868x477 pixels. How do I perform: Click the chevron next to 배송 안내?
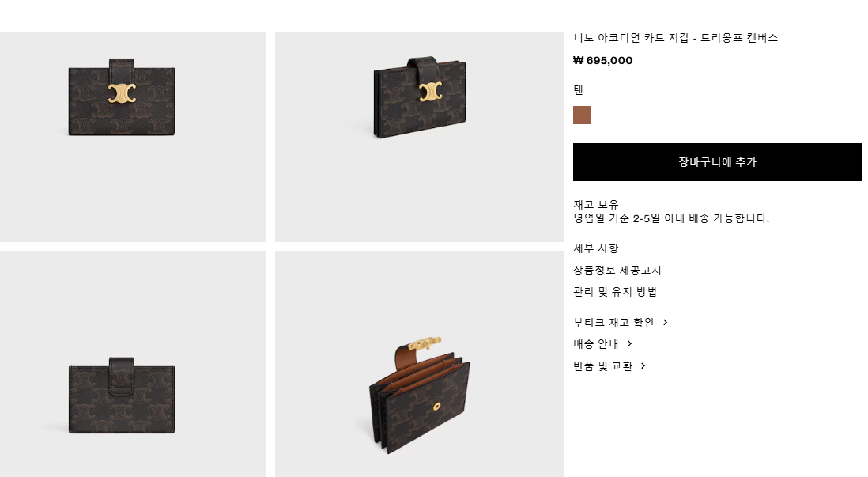point(629,344)
